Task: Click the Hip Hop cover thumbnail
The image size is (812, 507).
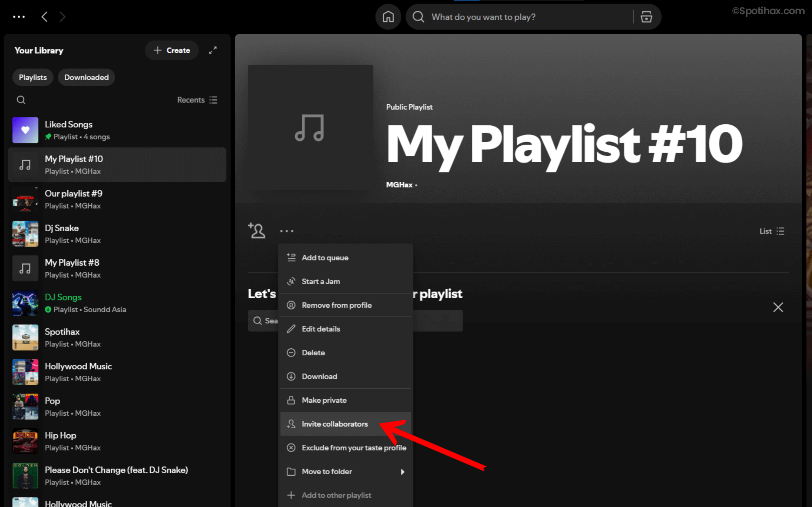Action: tap(25, 441)
